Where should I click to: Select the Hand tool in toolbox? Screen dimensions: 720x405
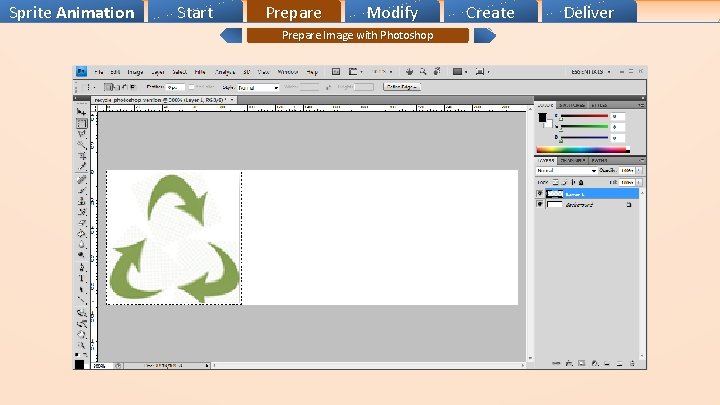coord(81,334)
